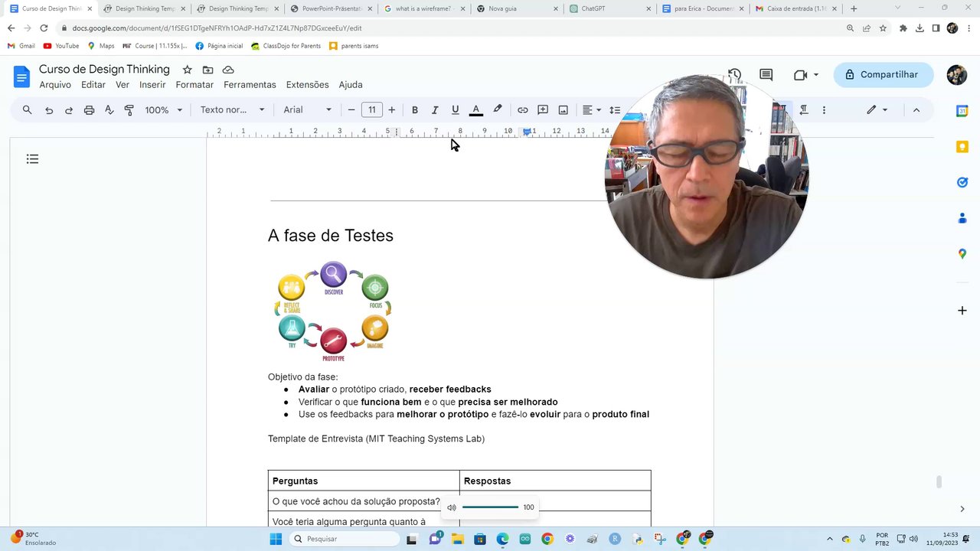Viewport: 980px width, 551px height.
Task: Increase font size with plus button
Action: click(x=392, y=110)
